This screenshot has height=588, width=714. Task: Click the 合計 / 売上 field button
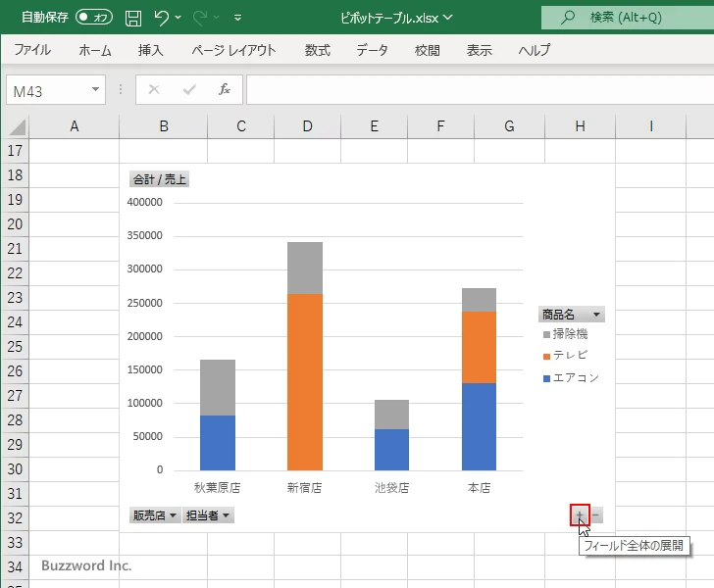click(x=159, y=179)
